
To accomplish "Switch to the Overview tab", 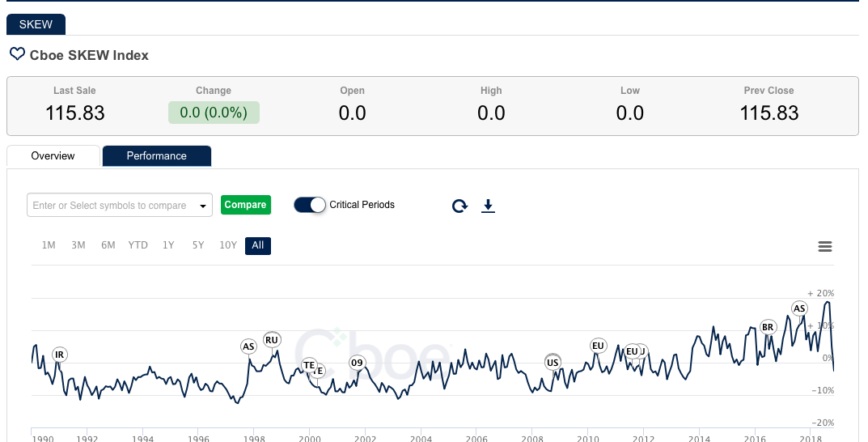I will click(x=53, y=156).
